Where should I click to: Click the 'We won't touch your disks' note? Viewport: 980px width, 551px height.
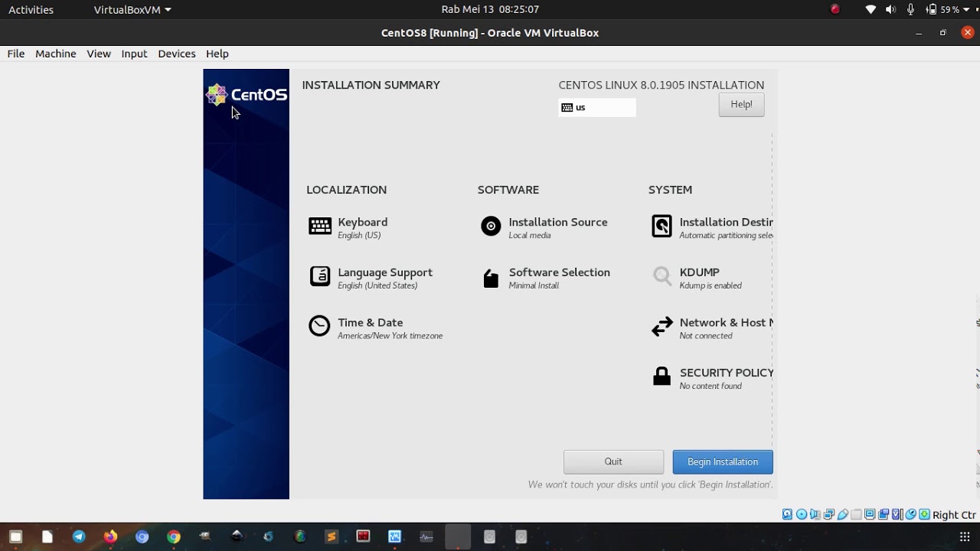(x=651, y=484)
